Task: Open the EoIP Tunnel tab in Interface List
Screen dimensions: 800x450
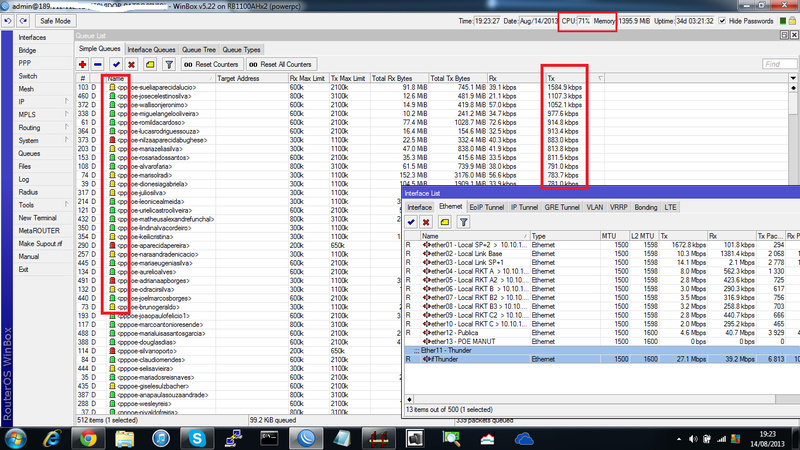Action: point(487,207)
